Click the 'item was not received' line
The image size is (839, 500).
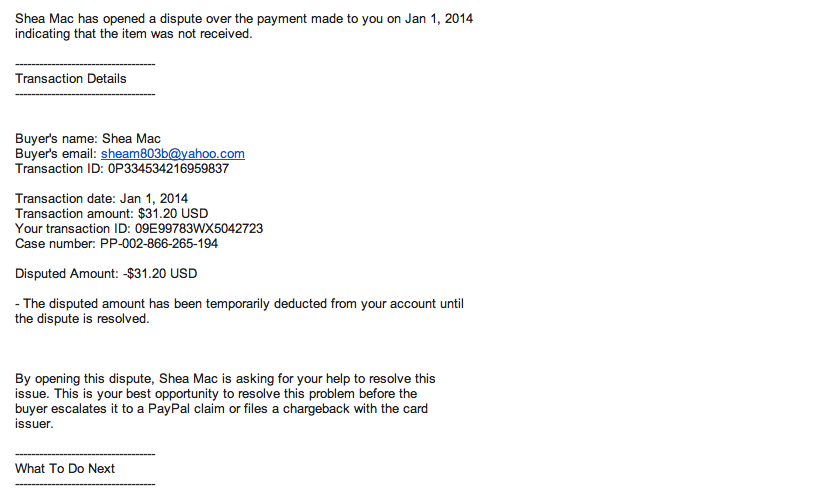[x=133, y=34]
